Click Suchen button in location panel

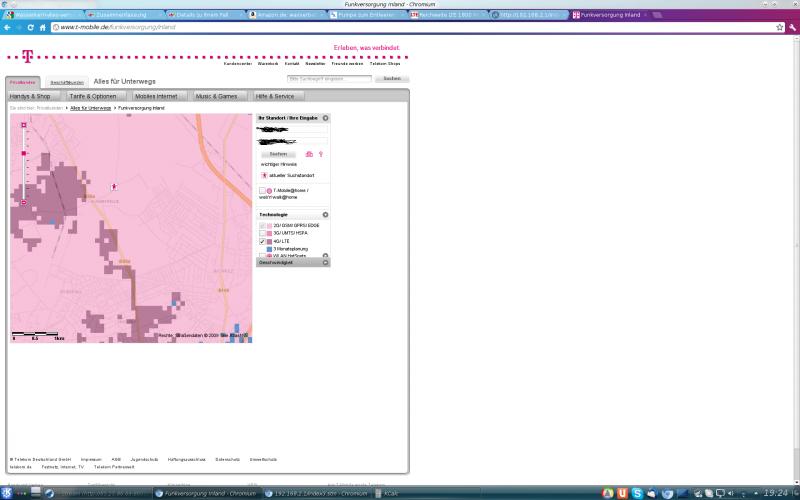click(278, 154)
